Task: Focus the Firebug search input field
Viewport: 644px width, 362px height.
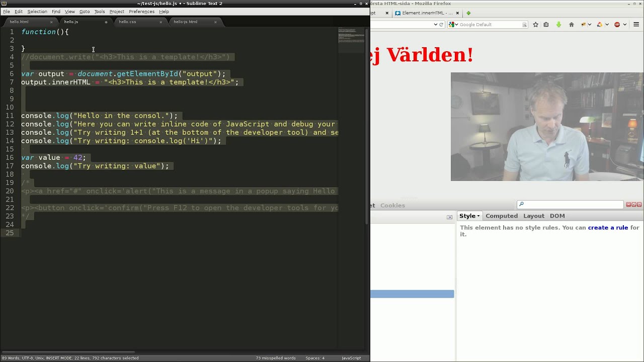Action: [x=571, y=204]
